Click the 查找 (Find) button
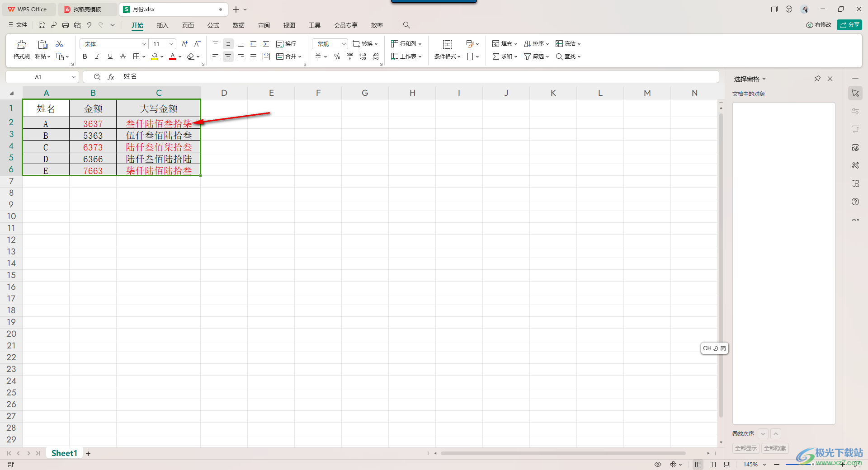868x470 pixels. point(568,56)
